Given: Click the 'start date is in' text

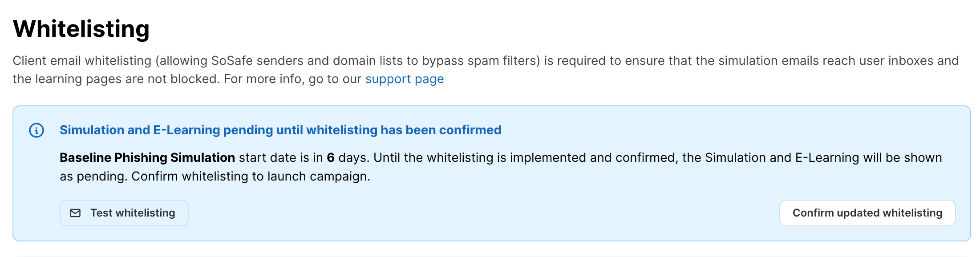Looking at the screenshot, I should point(280,158).
